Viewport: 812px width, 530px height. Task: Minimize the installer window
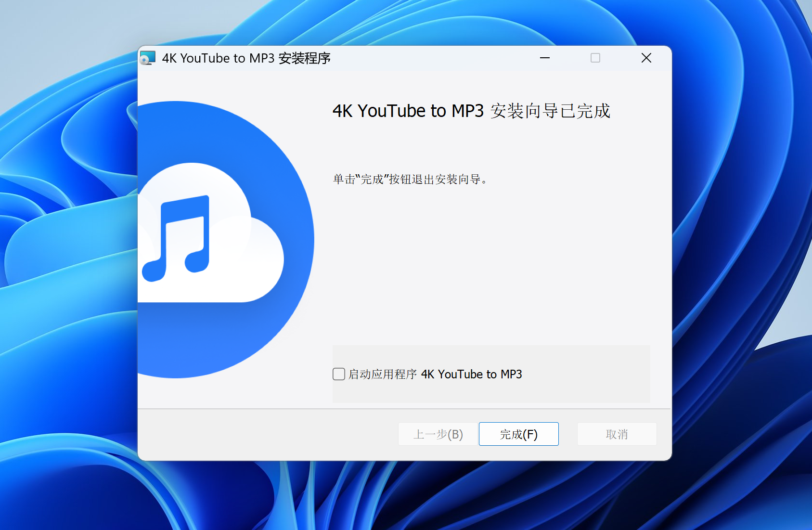click(545, 58)
